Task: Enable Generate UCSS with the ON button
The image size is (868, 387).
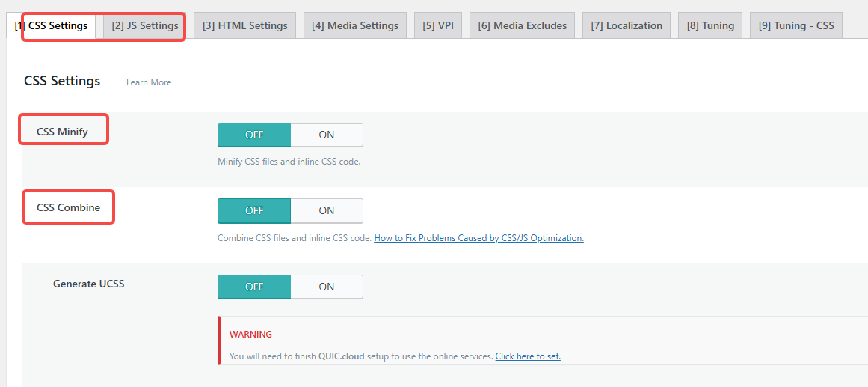Action: [x=327, y=287]
